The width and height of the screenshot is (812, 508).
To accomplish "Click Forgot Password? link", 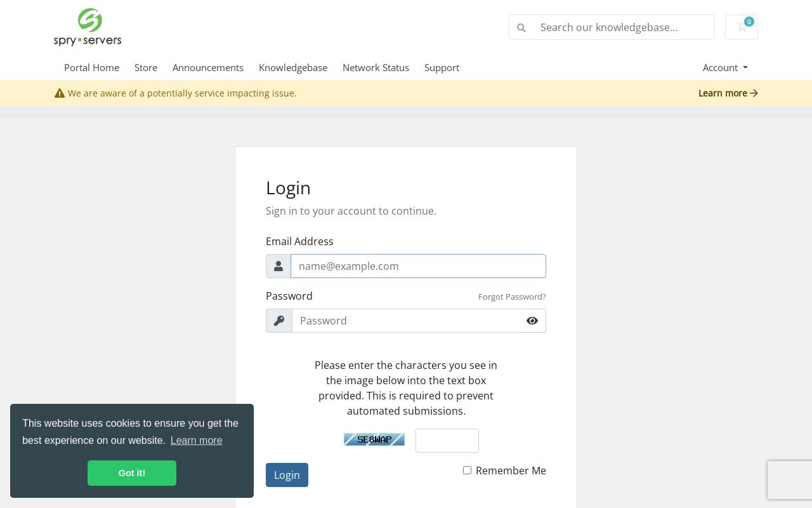I will 512,297.
